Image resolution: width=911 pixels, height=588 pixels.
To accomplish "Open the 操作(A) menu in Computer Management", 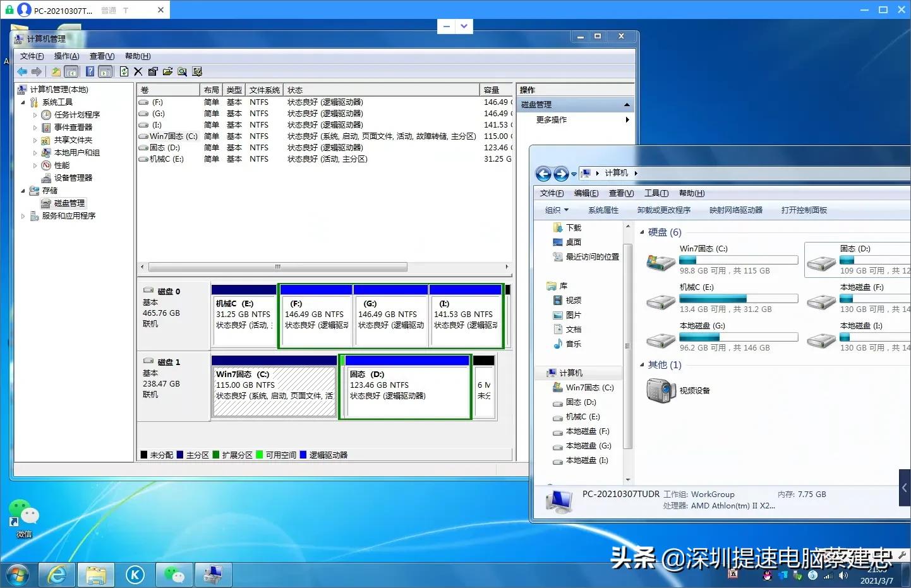I will pos(66,56).
